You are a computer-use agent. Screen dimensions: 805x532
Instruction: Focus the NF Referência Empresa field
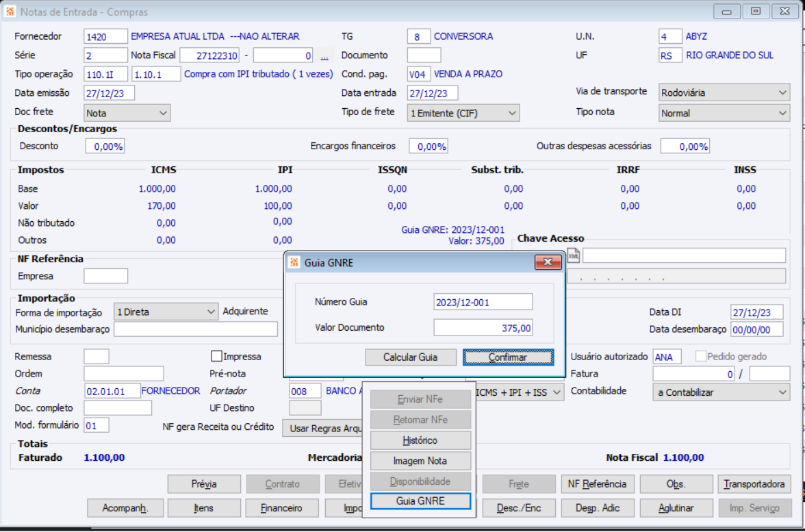[x=105, y=276]
